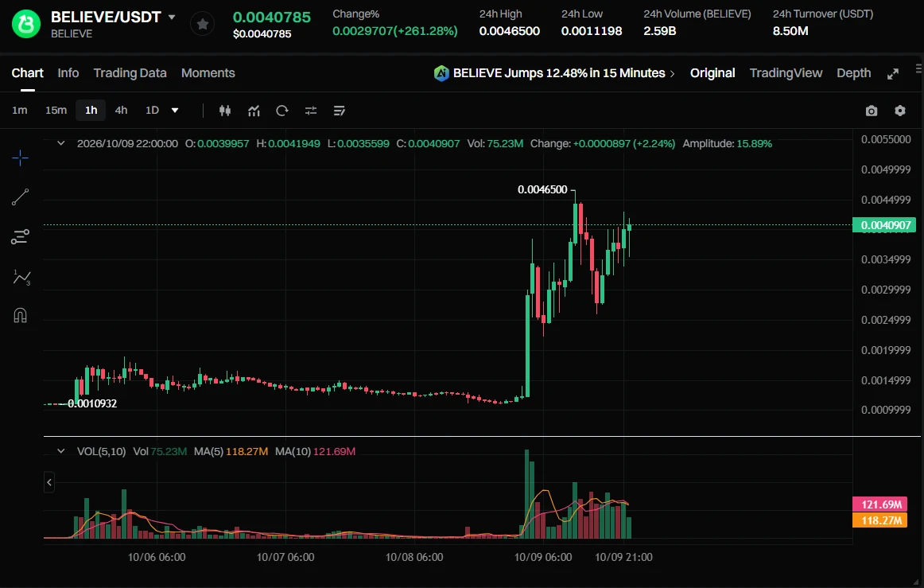This screenshot has height=588, width=924.
Task: Add BELIEVE/USDT to favorites with star
Action: 202,24
